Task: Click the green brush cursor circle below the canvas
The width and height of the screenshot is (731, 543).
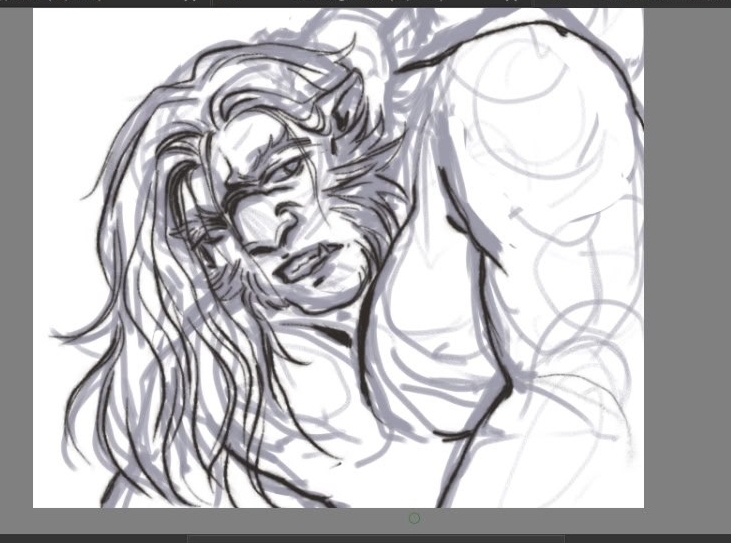Action: [414, 518]
